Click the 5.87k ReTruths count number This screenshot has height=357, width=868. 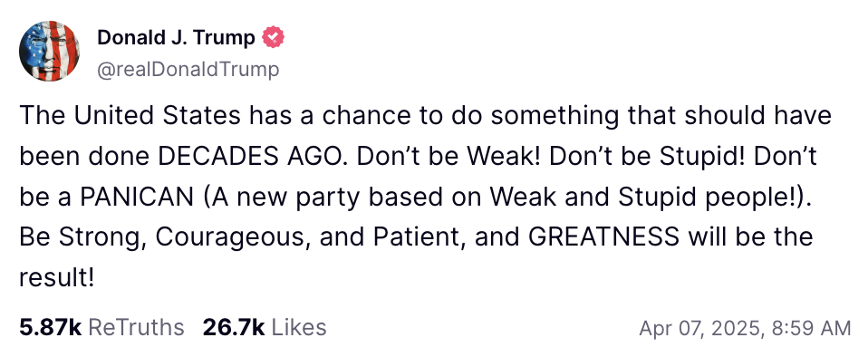51,328
